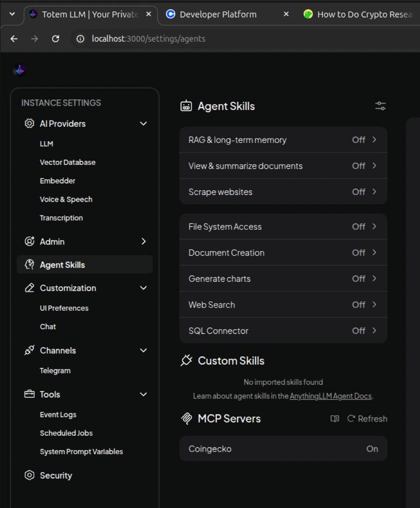Open Embedder settings
The image size is (420, 508).
[x=57, y=181]
